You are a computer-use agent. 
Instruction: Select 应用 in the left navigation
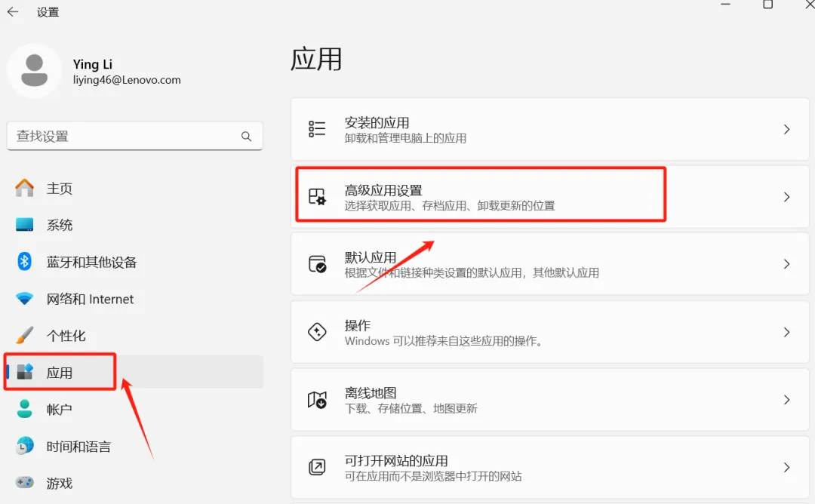point(60,373)
